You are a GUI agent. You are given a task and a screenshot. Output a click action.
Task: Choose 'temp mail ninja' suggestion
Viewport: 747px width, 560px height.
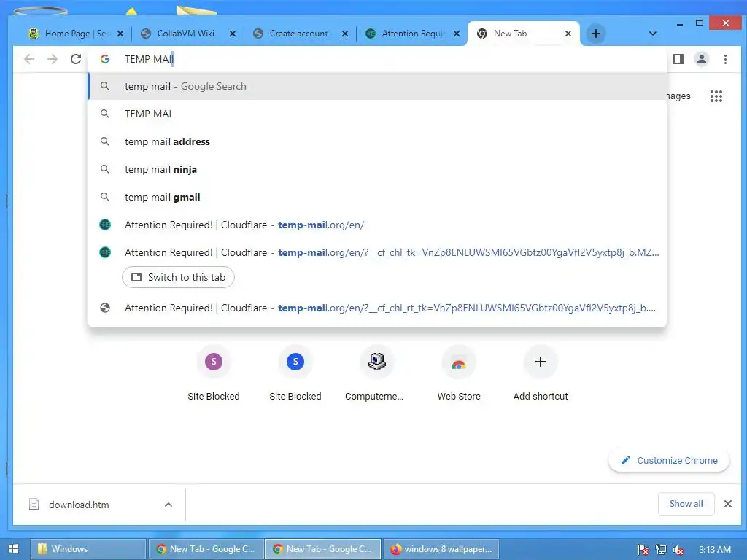(377, 169)
